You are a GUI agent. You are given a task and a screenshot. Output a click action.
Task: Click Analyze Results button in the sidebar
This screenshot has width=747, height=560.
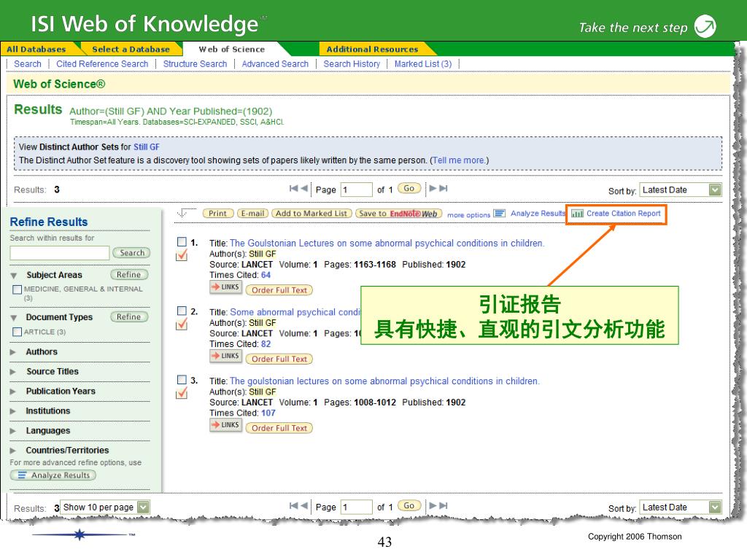pyautogui.click(x=53, y=475)
